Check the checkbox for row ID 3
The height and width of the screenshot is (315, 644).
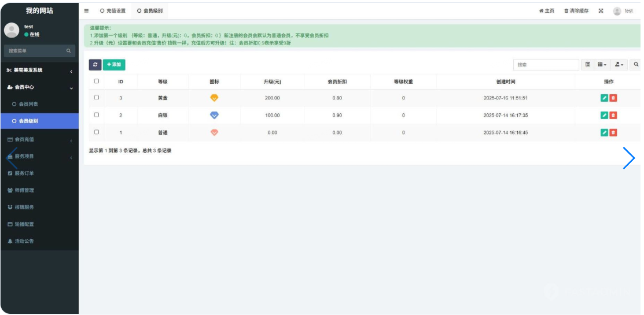coord(97,98)
